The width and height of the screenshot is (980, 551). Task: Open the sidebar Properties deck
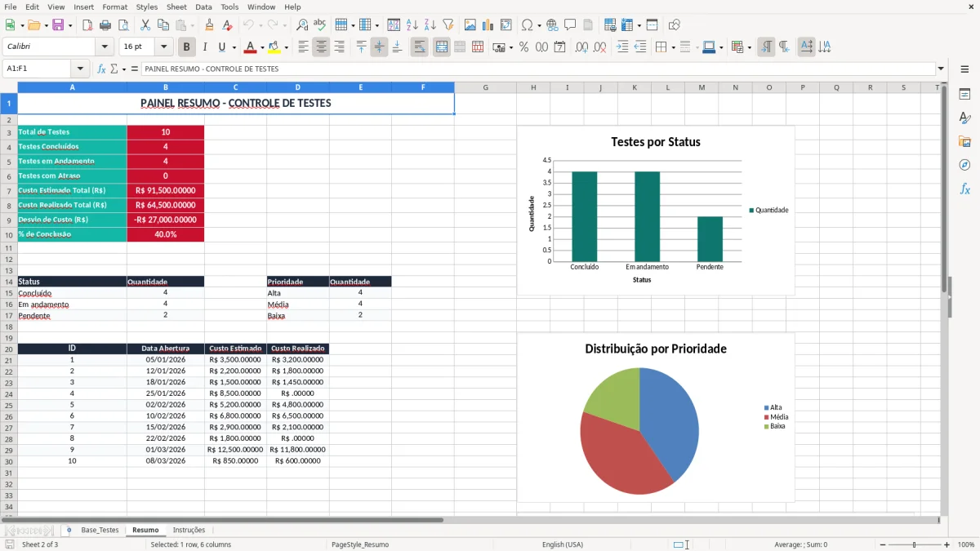pyautogui.click(x=964, y=95)
